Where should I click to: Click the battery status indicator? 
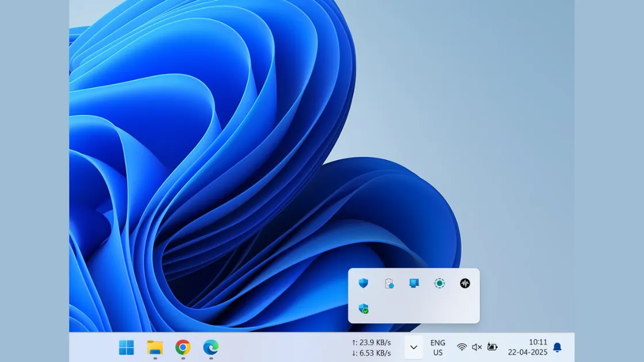(x=492, y=347)
